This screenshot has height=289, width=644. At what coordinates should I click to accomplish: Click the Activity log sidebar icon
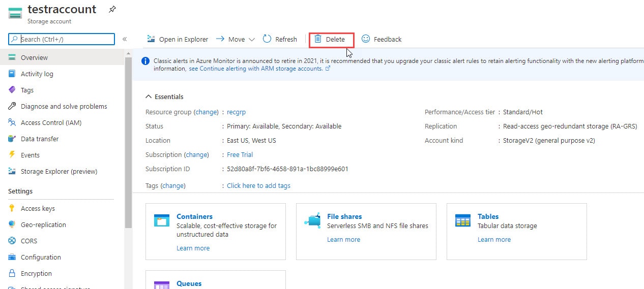coord(12,74)
